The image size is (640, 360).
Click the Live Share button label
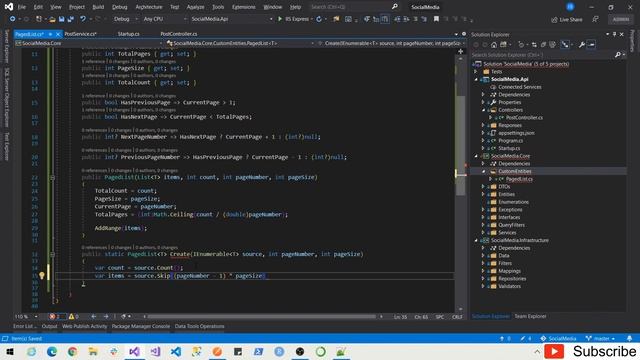click(571, 20)
